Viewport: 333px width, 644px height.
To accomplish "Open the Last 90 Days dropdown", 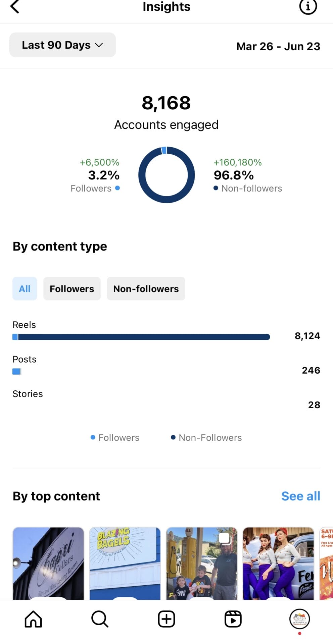I will [62, 45].
